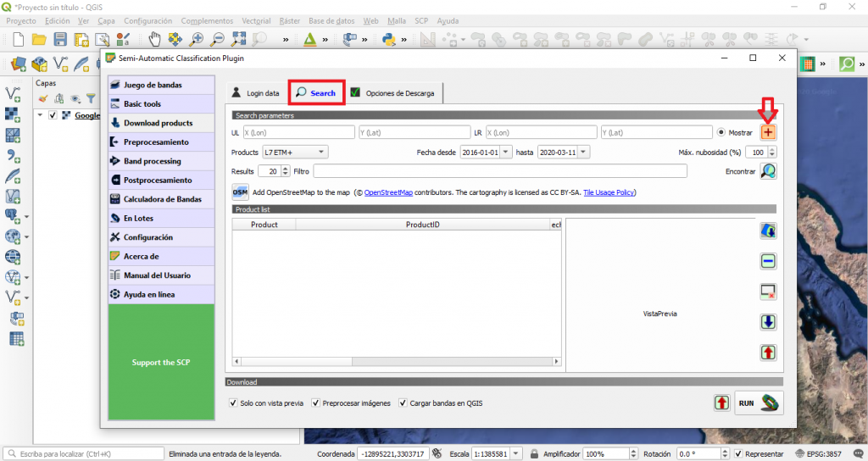The height and width of the screenshot is (461, 868).
Task: Click the blue down arrow import icon
Action: click(x=768, y=322)
